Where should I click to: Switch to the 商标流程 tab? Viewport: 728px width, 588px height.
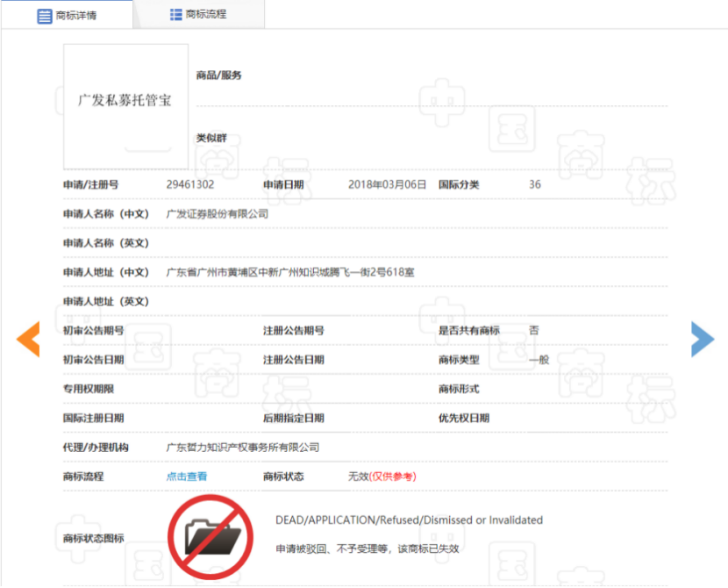[x=199, y=14]
